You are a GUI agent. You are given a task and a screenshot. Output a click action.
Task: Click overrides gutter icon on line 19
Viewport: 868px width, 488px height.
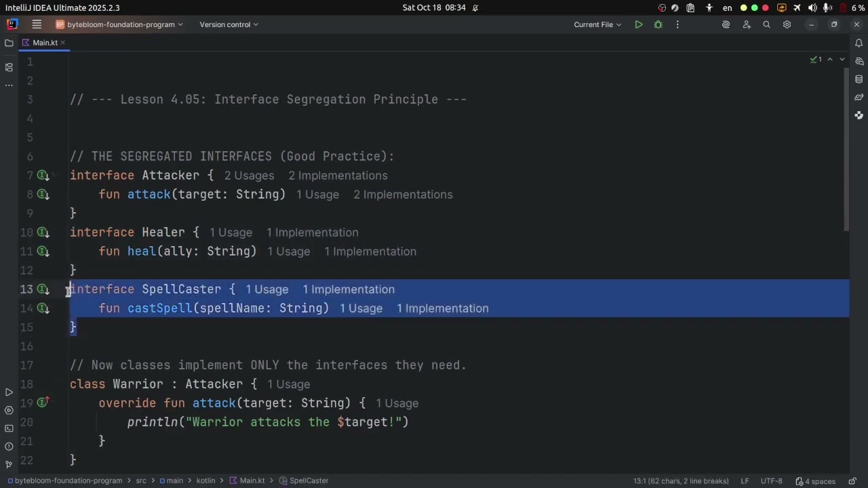tap(43, 403)
